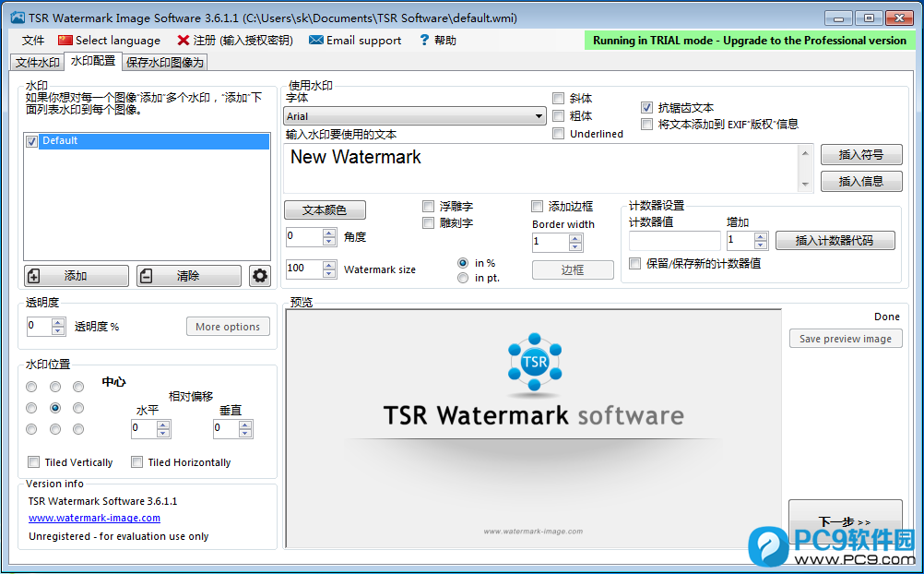The image size is (924, 574).
Task: Switch to the 保存水印图像为 tab
Action: pyautogui.click(x=164, y=63)
